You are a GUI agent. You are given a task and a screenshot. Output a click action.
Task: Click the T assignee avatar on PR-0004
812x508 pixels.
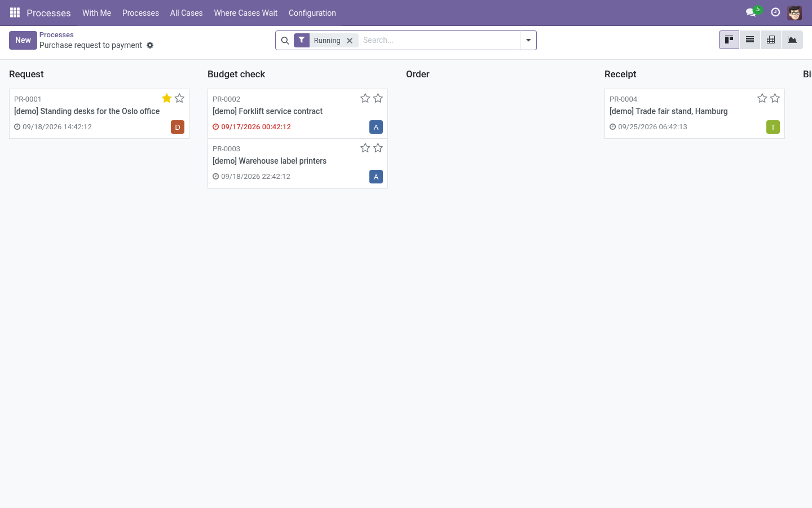pyautogui.click(x=773, y=127)
